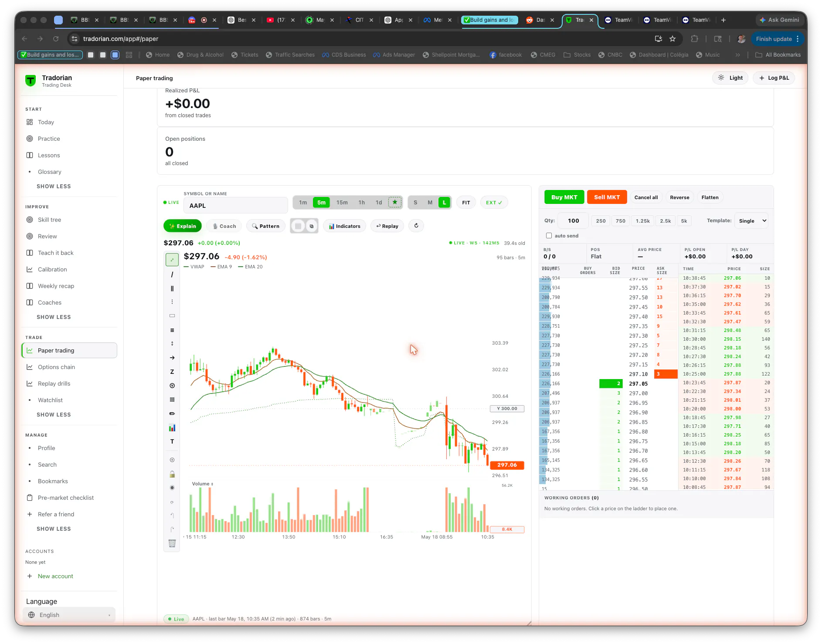Set chart size to S
Image resolution: width=822 pixels, height=644 pixels.
[415, 203]
